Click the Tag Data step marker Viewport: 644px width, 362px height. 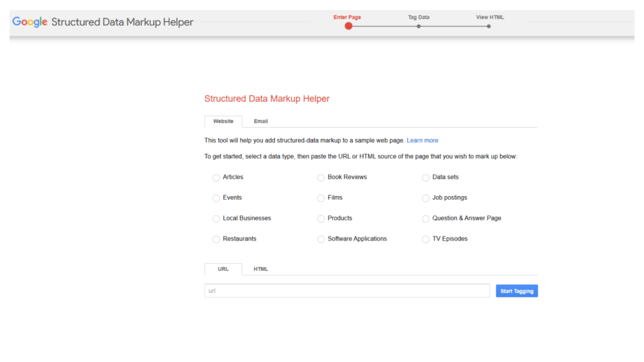(x=418, y=26)
